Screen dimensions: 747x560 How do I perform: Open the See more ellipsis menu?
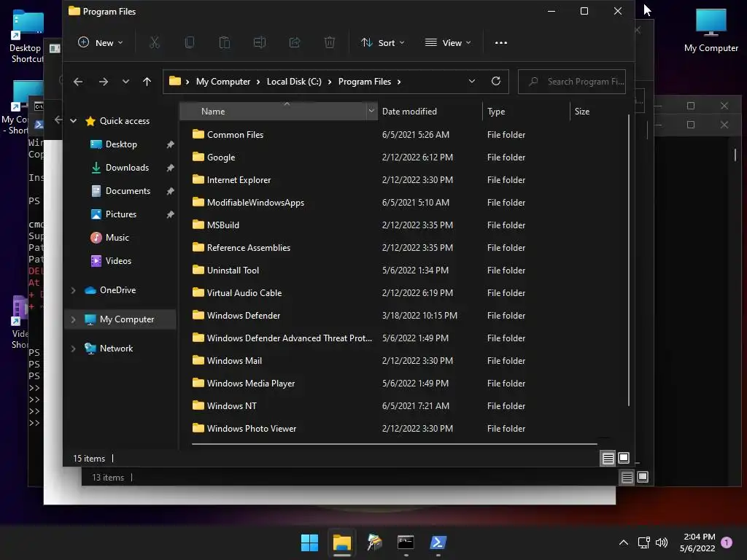click(x=500, y=43)
